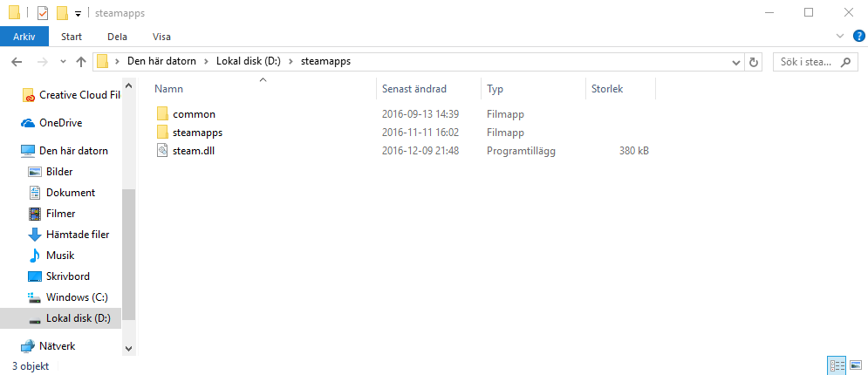
Task: Click the date 2016-11-11 16:02
Action: click(420, 133)
